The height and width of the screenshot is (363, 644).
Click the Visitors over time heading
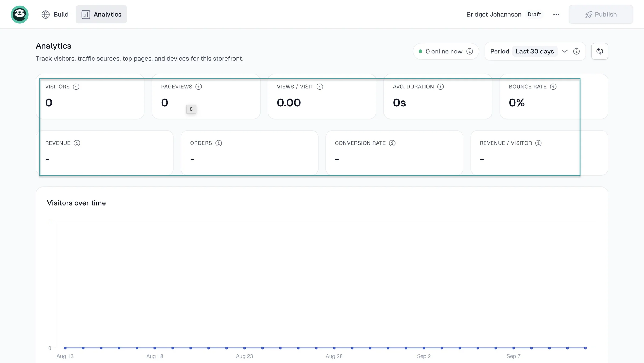76,203
